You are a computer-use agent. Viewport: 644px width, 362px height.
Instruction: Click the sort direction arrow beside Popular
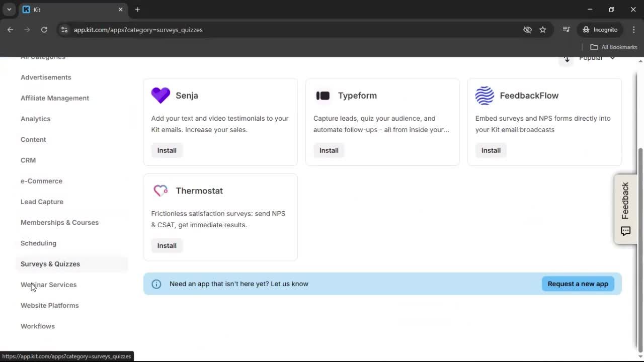pyautogui.click(x=567, y=58)
